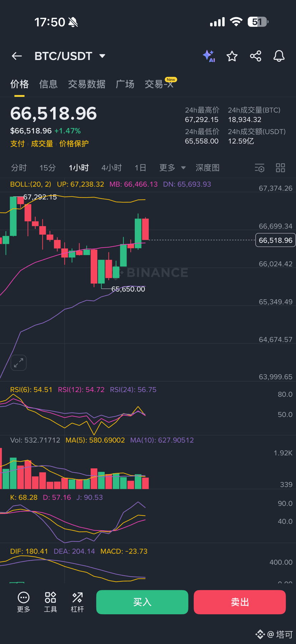Image resolution: width=296 pixels, height=644 pixels.
Task: Switch to the 信息 tab
Action: pos(48,84)
